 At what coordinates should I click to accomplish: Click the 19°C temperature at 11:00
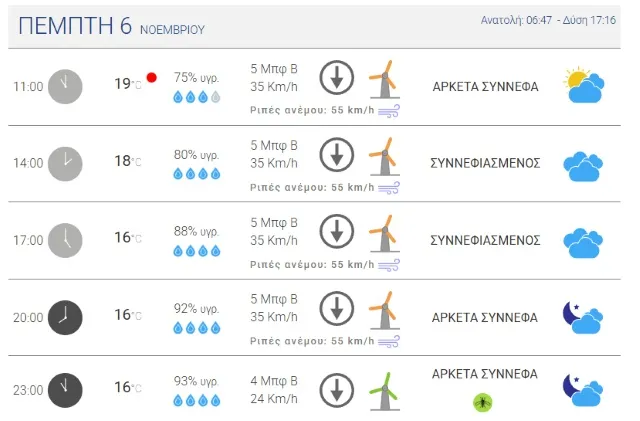click(127, 85)
